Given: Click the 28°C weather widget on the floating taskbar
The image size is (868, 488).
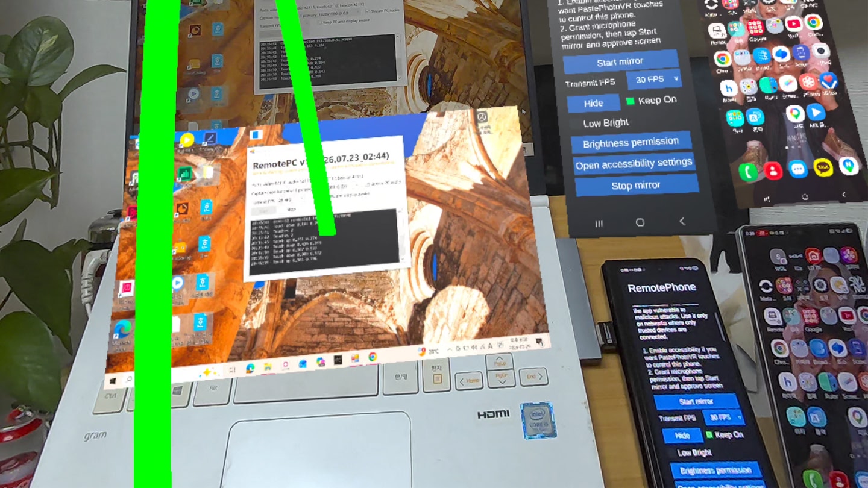Looking at the screenshot, I should pos(428,351).
